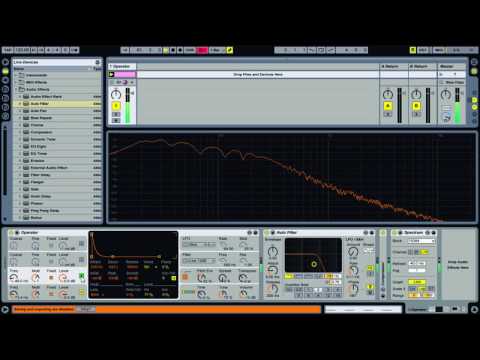Image resolution: width=480 pixels, height=360 pixels.
Task: Click the Spectrum hot-swap icon
Action: click(428, 232)
